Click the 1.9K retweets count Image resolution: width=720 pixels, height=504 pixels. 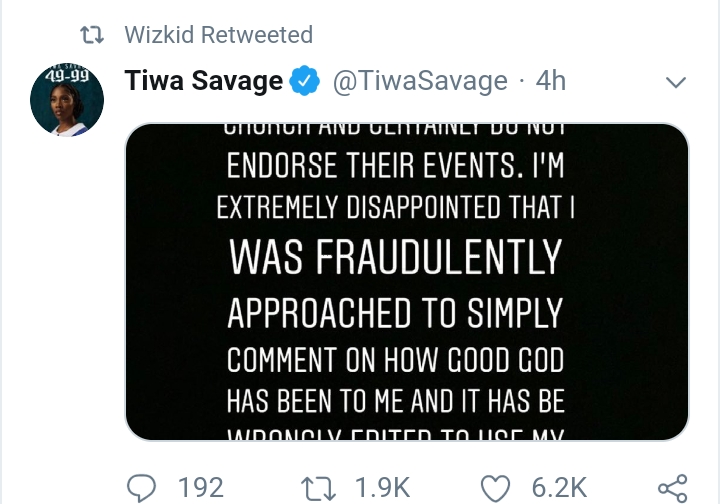pos(383,487)
